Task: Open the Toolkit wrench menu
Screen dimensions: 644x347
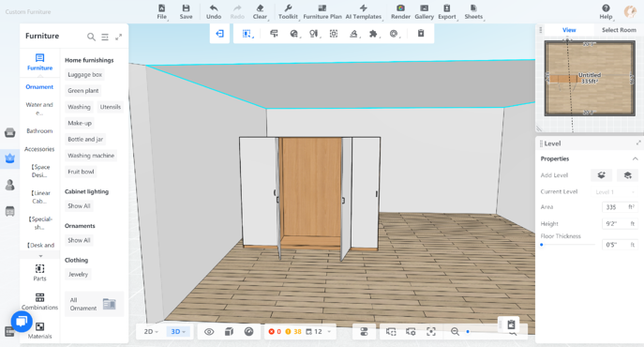Action: click(288, 8)
